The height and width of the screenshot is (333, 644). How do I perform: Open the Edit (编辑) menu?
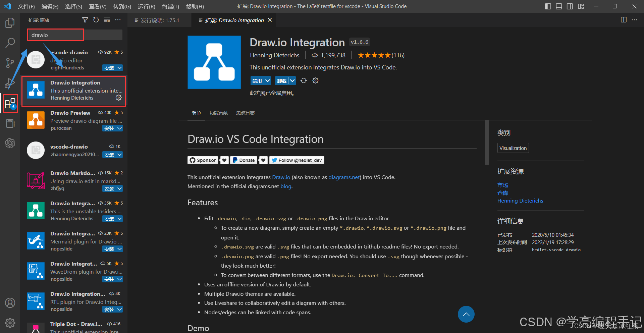tap(50, 6)
